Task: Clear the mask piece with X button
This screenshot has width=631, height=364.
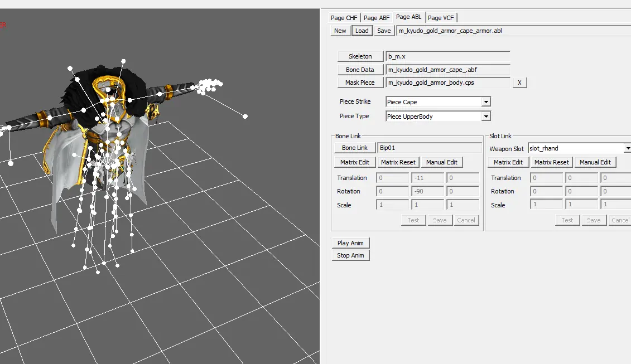Action: [x=519, y=82]
